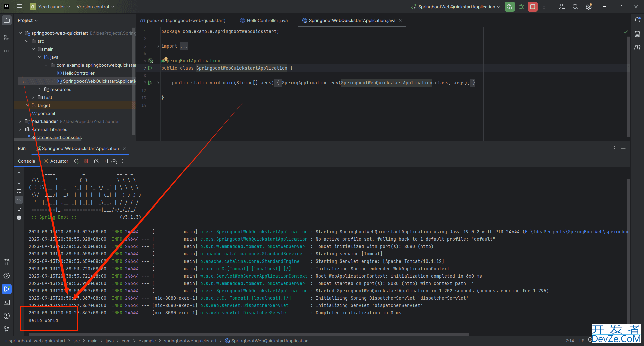Run class gutter arrow on line 7
Screen dimensions: 644x346
pyautogui.click(x=150, y=68)
